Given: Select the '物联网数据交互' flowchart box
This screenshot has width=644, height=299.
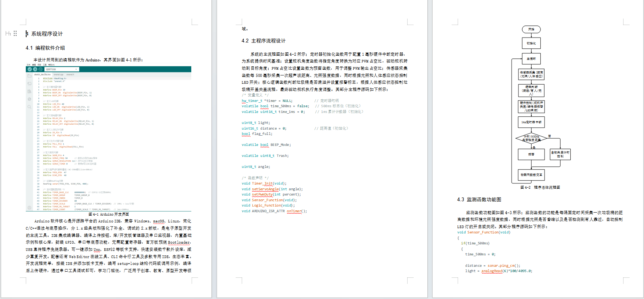Looking at the screenshot, I should [531, 175].
